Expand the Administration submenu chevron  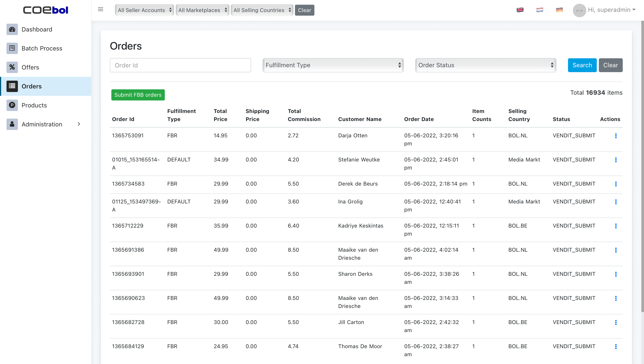coord(79,124)
